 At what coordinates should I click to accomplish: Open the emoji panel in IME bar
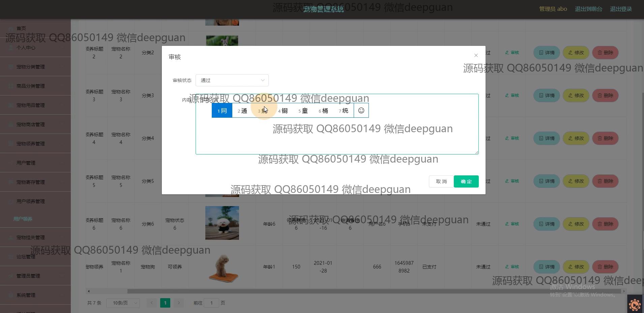(x=361, y=111)
